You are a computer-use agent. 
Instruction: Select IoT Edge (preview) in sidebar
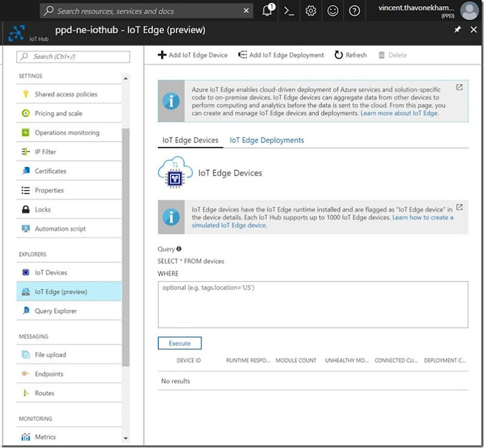pyautogui.click(x=69, y=292)
